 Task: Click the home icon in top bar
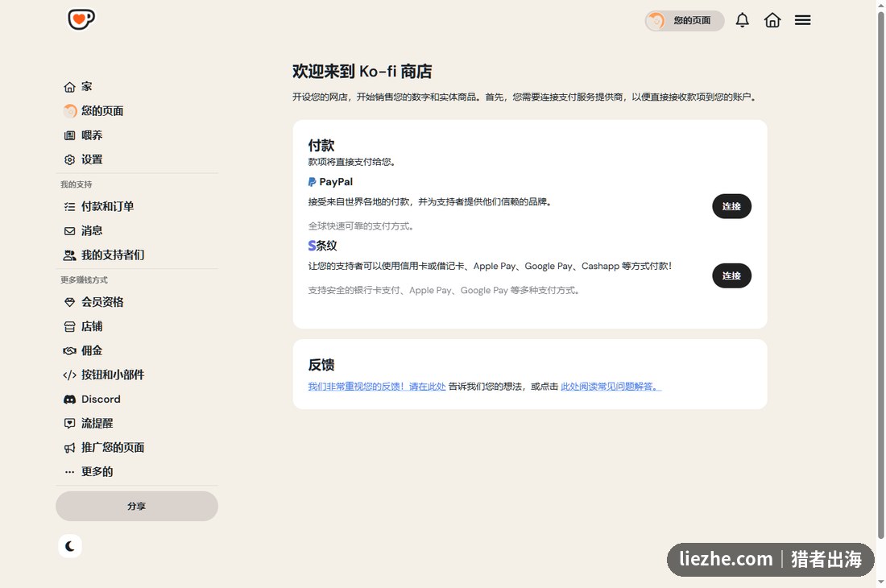[772, 20]
